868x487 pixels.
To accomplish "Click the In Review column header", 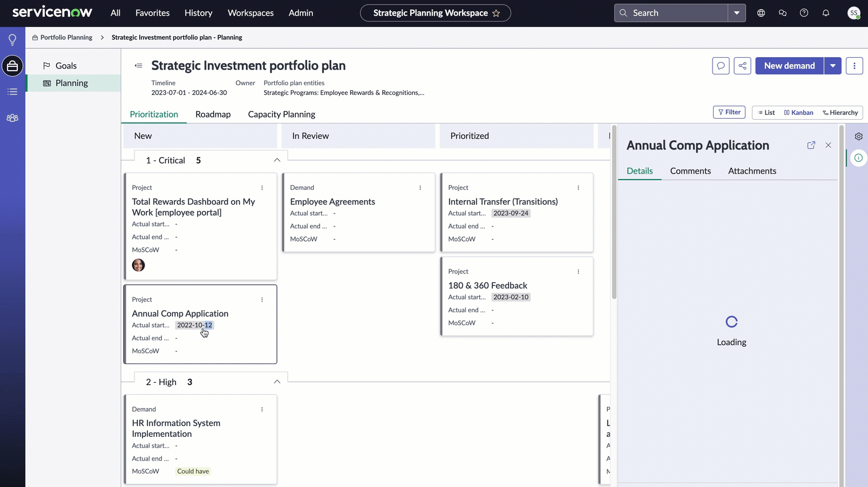I will 358,136.
